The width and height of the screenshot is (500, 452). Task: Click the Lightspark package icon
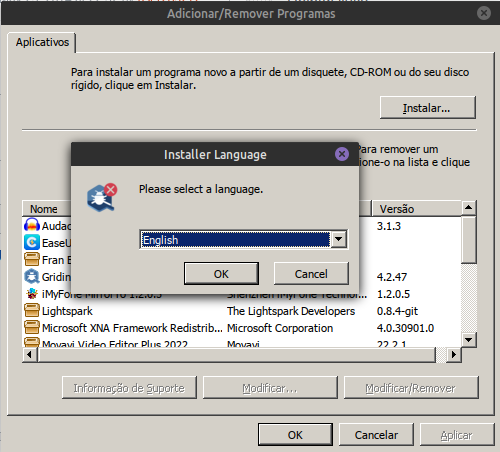(x=32, y=311)
